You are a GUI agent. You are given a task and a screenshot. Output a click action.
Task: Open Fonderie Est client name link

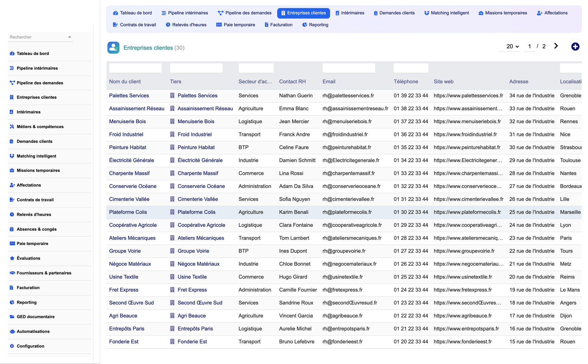pos(124,342)
